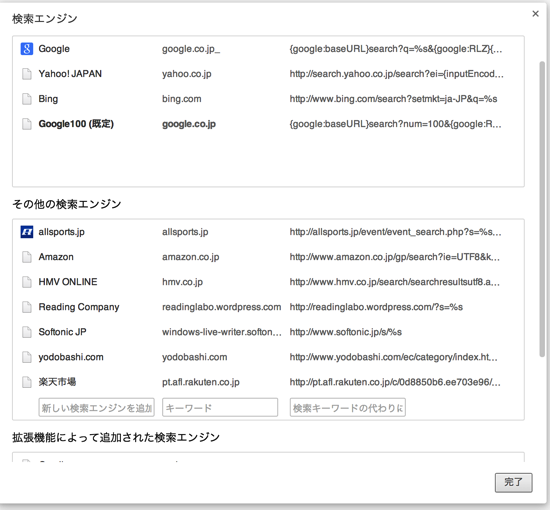Select the allsports.jp engine name
Image resolution: width=550 pixels, height=510 pixels.
[x=61, y=232]
